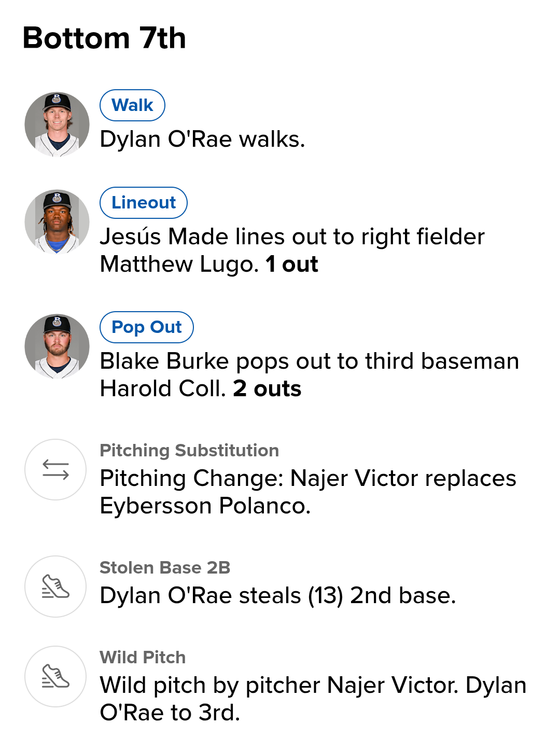The width and height of the screenshot is (560, 739).
Task: Click the Pop Out badge
Action: click(x=147, y=327)
